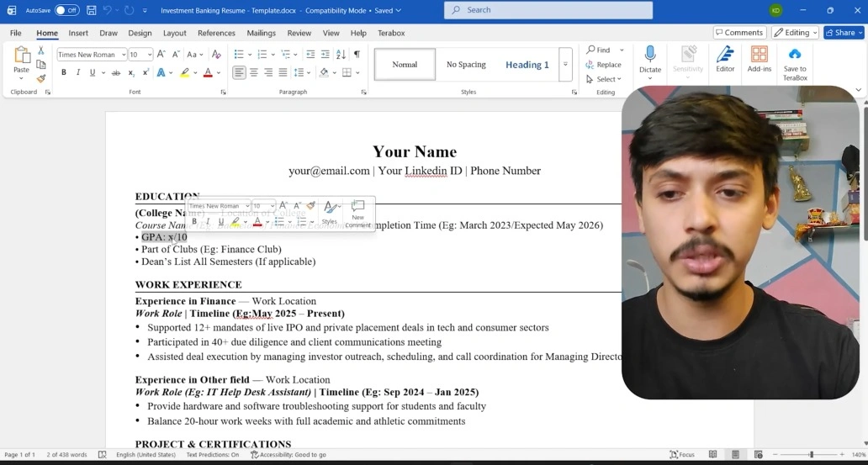Click the Sort A-Z icon
Image resolution: width=868 pixels, height=465 pixels.
(341, 55)
